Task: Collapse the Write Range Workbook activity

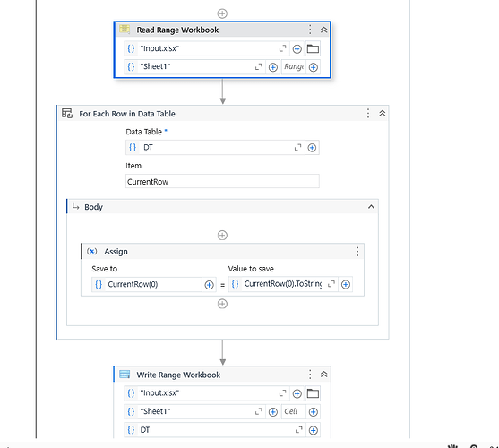Action: (x=323, y=375)
